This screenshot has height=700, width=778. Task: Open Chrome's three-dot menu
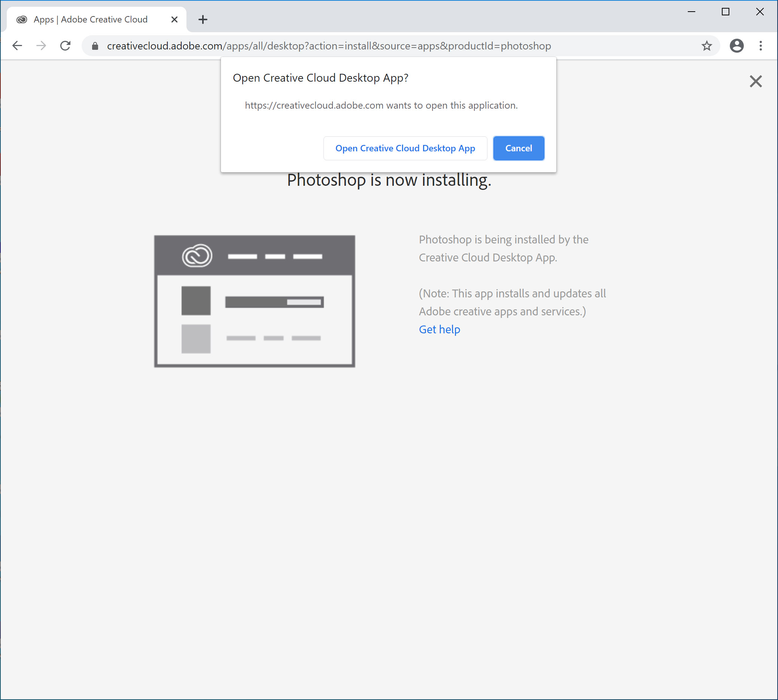(761, 46)
